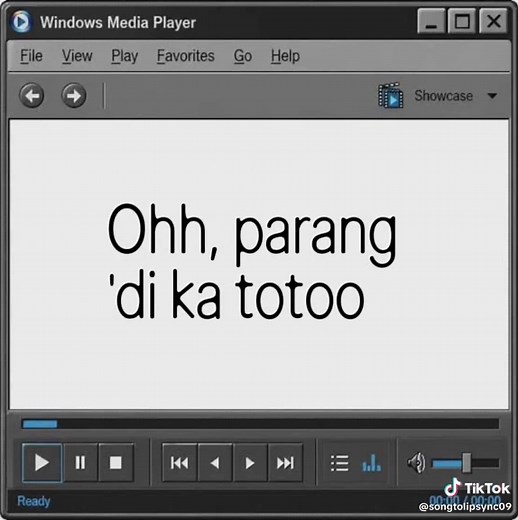Open the View menu

77,56
